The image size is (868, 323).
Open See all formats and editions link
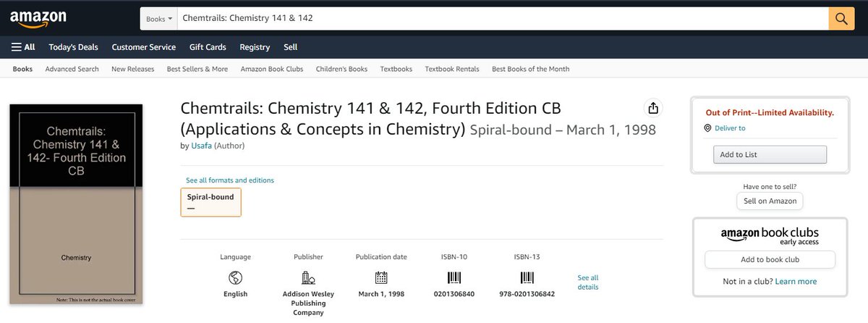230,180
